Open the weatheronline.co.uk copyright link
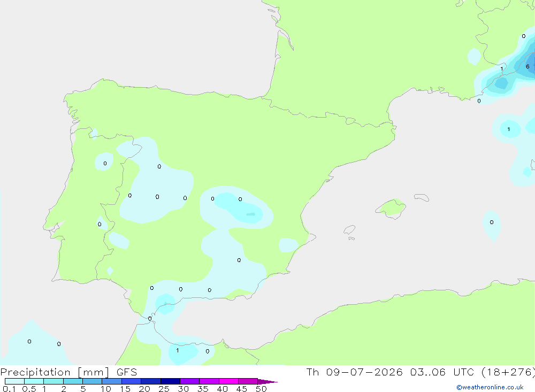This screenshot has width=535, height=392. coord(490,387)
